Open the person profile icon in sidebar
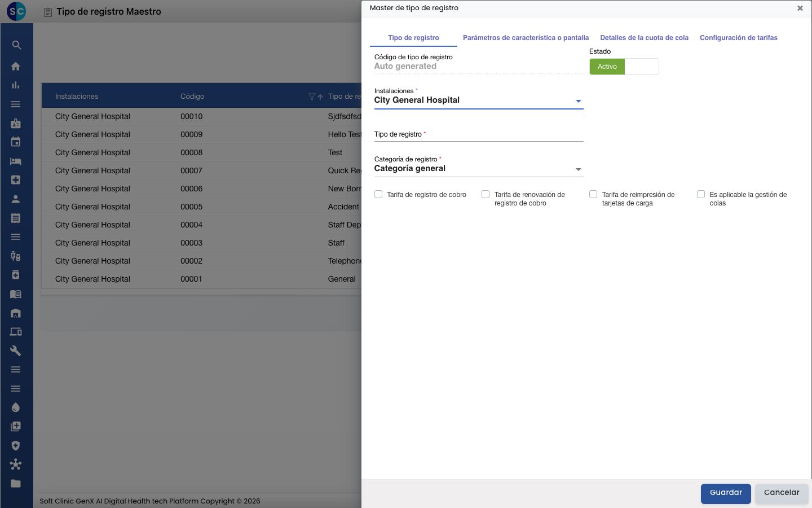 (x=16, y=199)
